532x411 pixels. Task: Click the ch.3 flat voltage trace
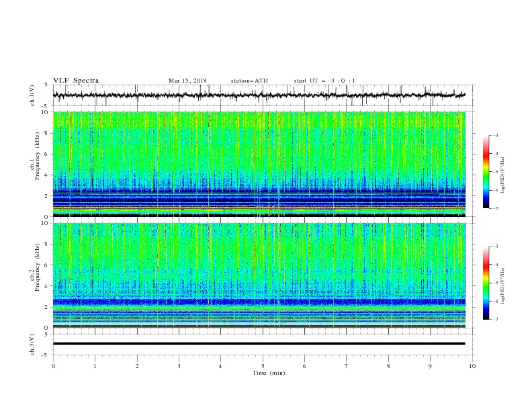point(259,344)
